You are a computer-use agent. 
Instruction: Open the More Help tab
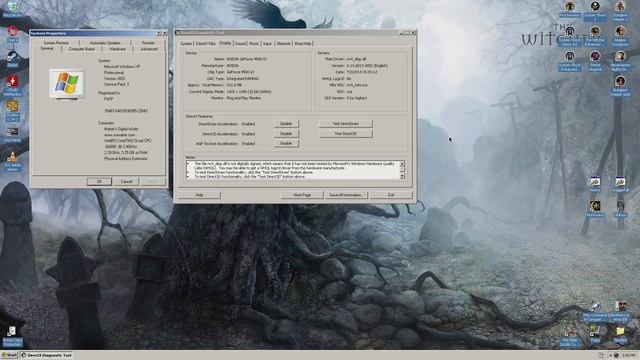303,43
